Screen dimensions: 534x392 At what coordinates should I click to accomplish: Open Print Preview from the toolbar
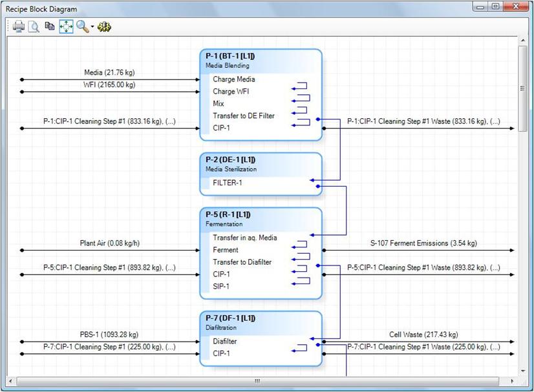[34, 26]
